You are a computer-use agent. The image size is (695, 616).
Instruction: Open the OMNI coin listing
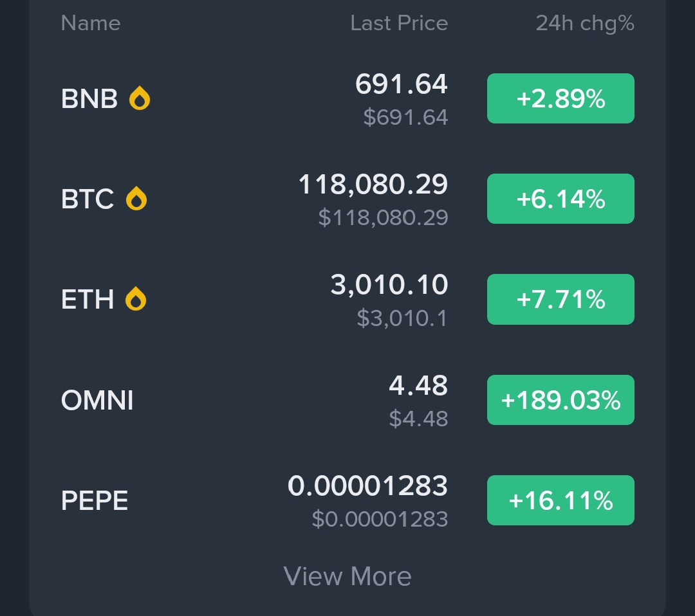pos(97,401)
